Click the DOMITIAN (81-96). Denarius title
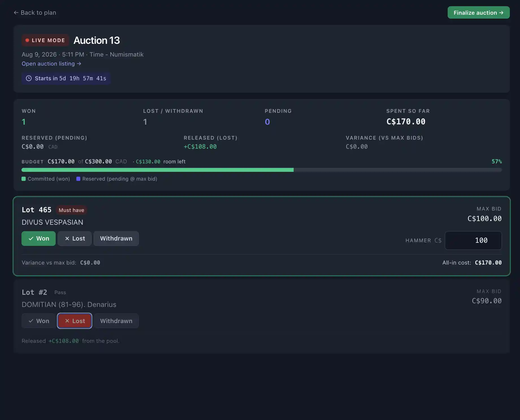 [x=69, y=305]
